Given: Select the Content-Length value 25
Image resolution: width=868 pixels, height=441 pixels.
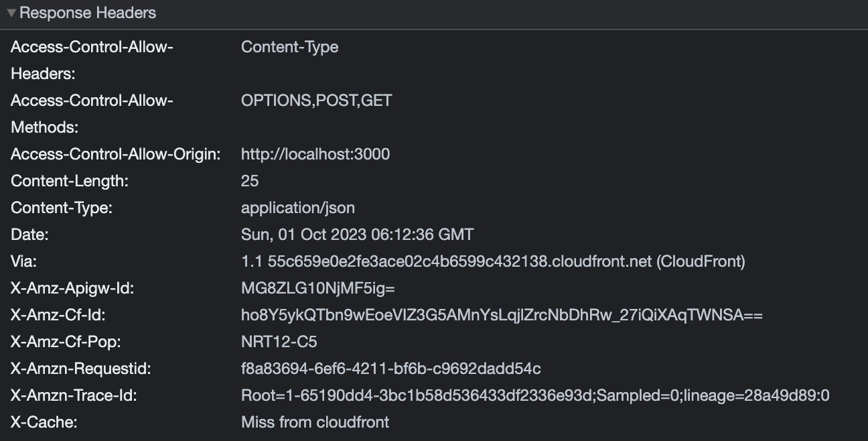Looking at the screenshot, I should click(248, 181).
